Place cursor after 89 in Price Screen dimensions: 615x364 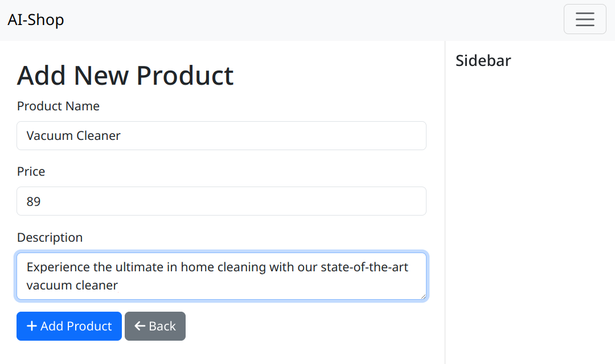[x=41, y=201]
